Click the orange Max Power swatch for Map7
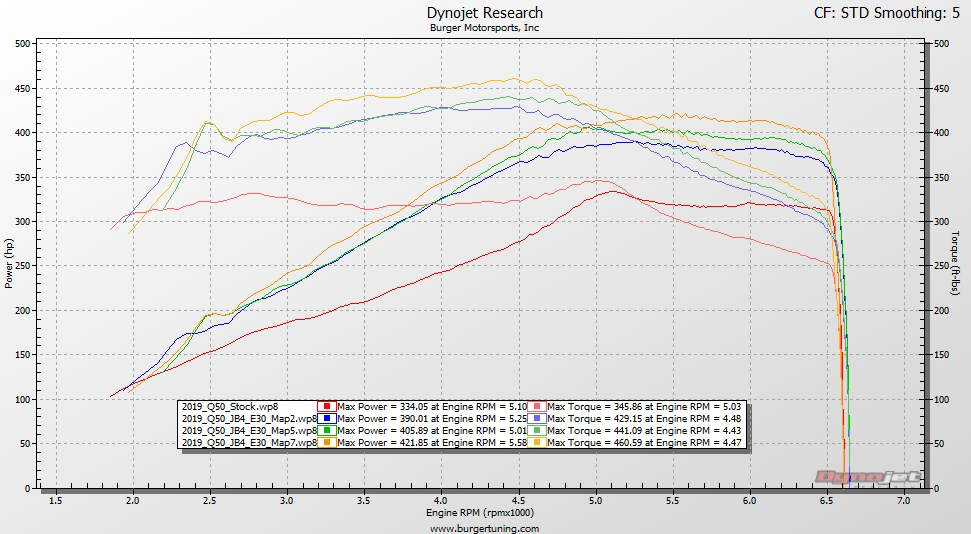The height and width of the screenshot is (534, 971). [x=326, y=442]
